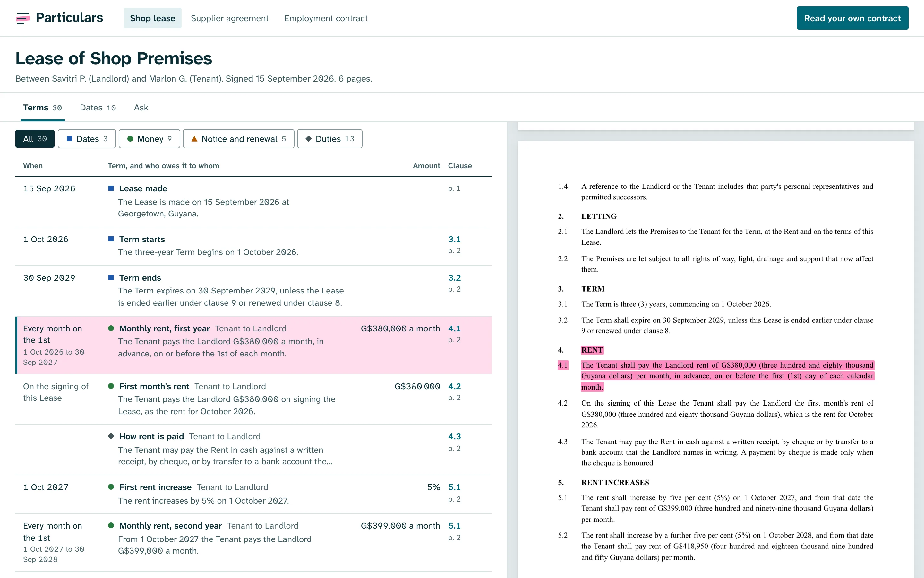The image size is (924, 578).
Task: Select Monthly rent, second year row title
Action: 170,526
